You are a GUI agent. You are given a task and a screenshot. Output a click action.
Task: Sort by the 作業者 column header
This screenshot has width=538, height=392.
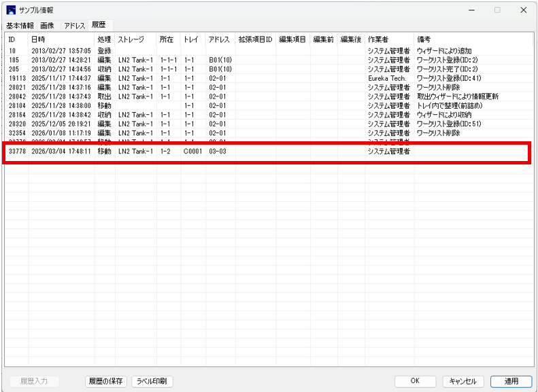tap(389, 39)
